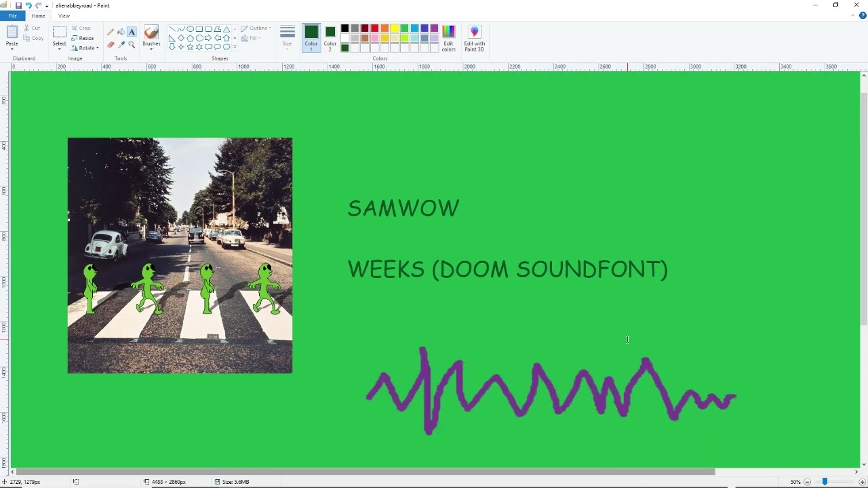Open the shape Fill dropdown
The image size is (868, 488).
coord(250,38)
